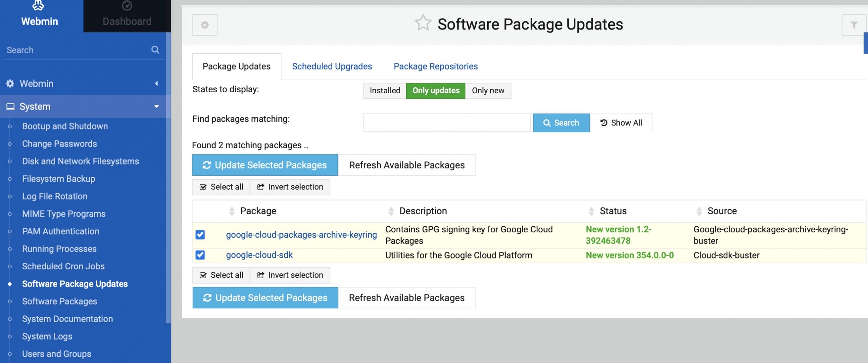868x363 pixels.
Task: Switch to Scheduled Upgrades tab
Action: click(332, 66)
